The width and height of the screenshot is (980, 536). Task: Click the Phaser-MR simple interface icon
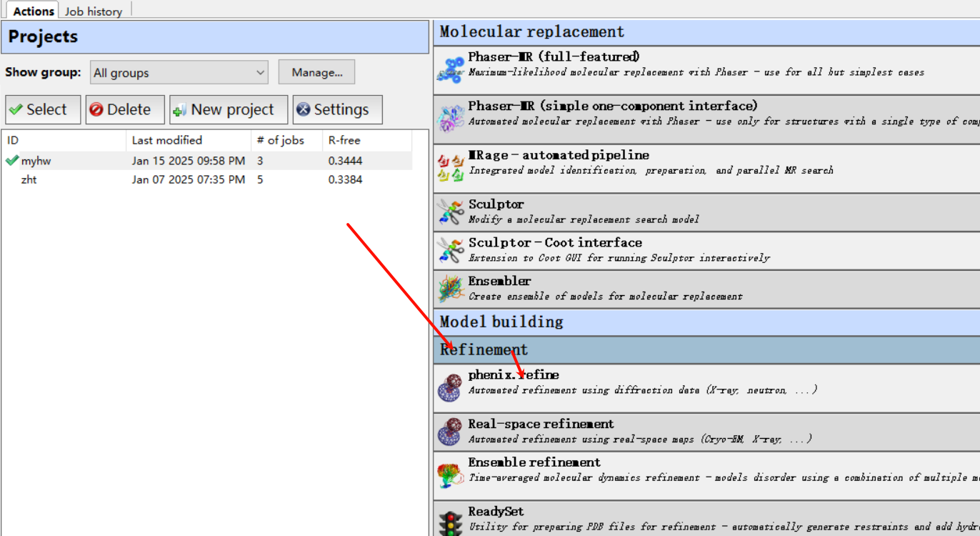tap(450, 119)
